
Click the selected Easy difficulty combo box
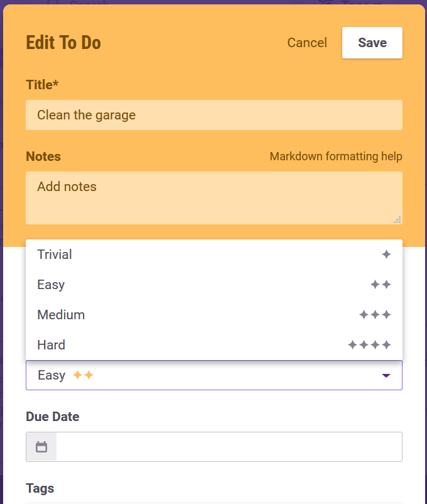coord(213,375)
